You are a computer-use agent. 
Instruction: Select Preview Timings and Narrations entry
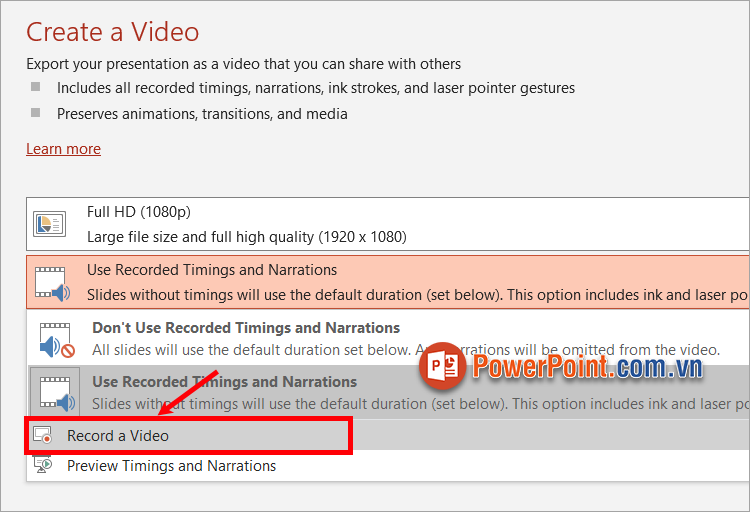click(387, 466)
